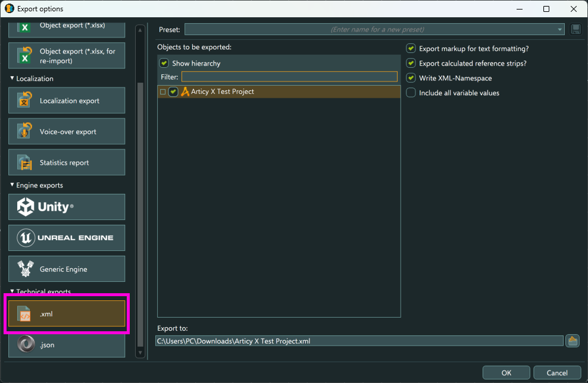Select Voice-over export option
This screenshot has height=383, width=588.
click(67, 131)
